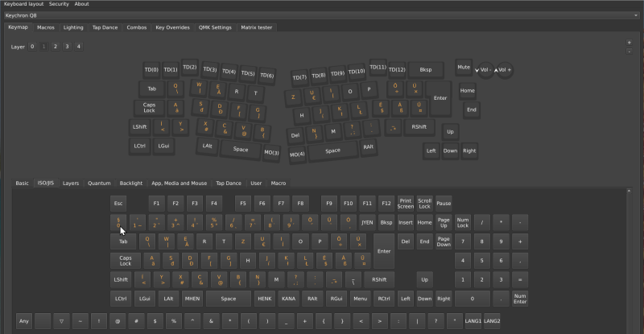This screenshot has width=644, height=334.
Task: Pick the numpad 0 keycode
Action: click(x=473, y=299)
